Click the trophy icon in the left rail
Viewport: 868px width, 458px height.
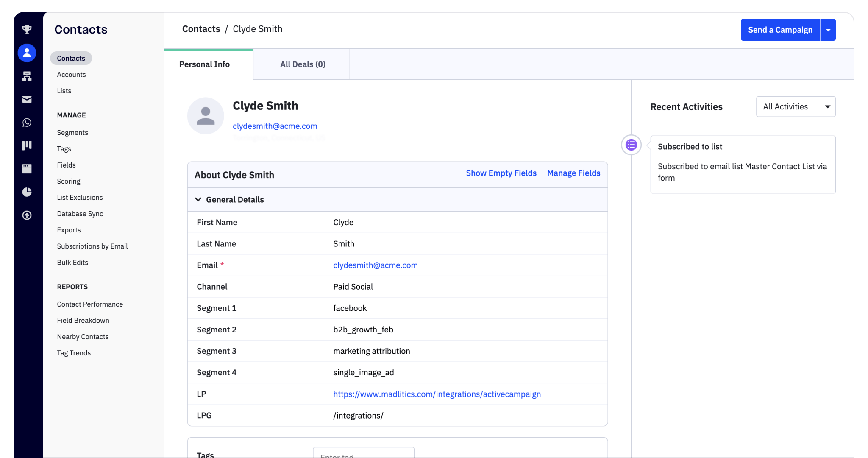[x=27, y=30]
